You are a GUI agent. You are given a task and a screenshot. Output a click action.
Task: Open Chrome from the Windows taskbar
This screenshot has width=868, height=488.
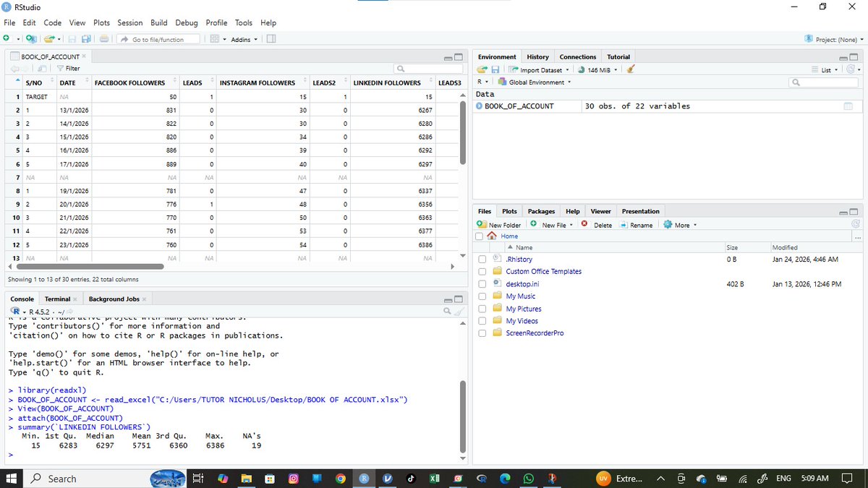(x=341, y=479)
